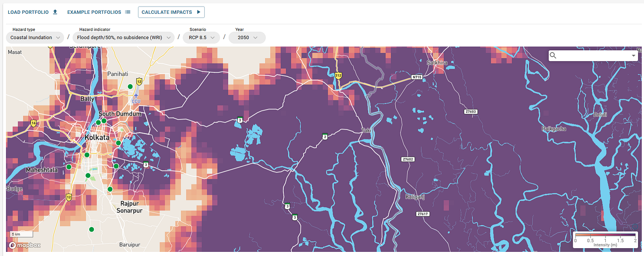Click the Masat place label
This screenshot has width=644, height=256.
click(15, 52)
